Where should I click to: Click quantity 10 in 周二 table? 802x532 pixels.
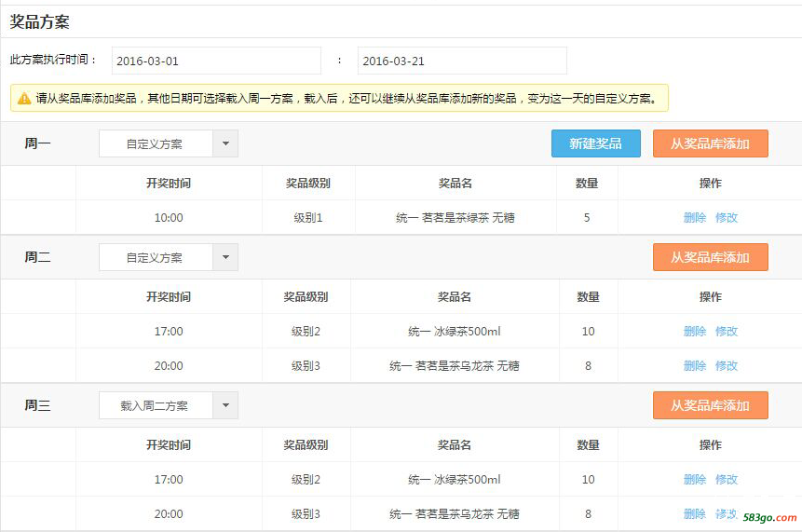[588, 332]
